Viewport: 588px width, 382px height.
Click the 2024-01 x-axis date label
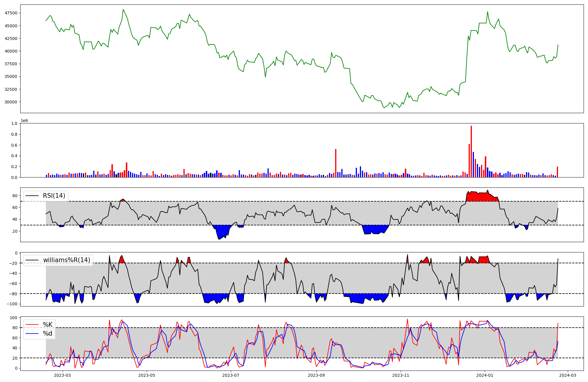pos(485,375)
